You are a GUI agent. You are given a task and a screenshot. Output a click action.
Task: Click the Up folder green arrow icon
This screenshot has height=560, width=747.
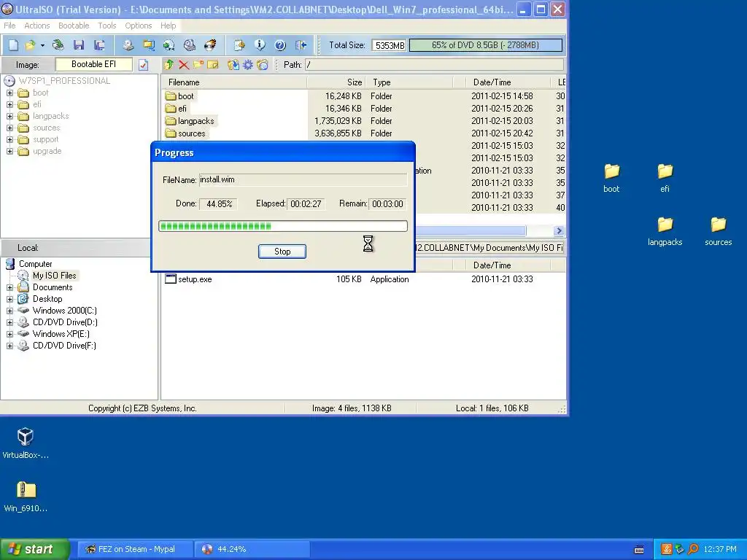coord(169,65)
